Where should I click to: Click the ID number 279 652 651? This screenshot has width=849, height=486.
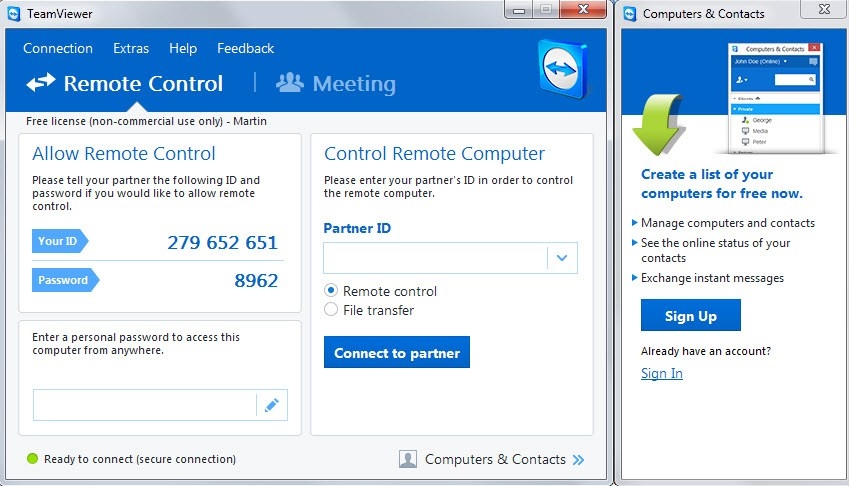point(223,242)
